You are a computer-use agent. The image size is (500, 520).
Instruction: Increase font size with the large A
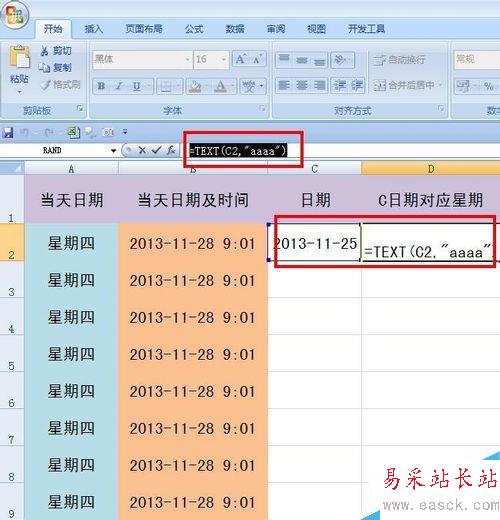click(x=240, y=59)
